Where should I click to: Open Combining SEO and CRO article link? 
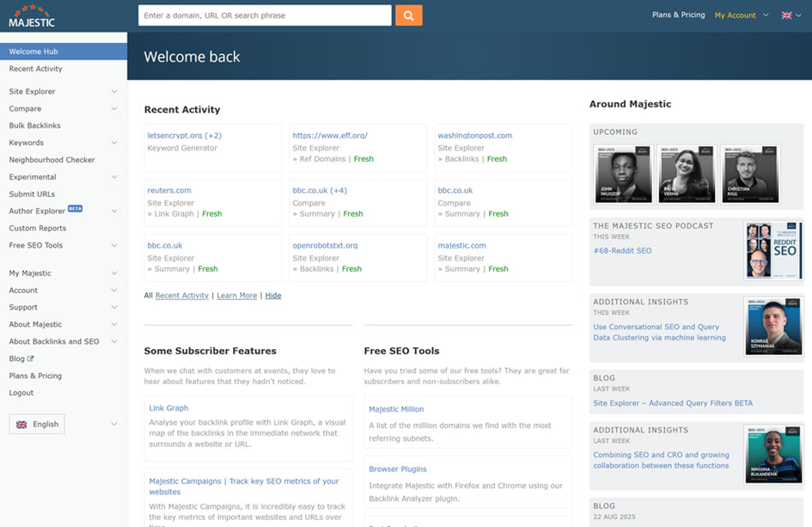[662, 461]
